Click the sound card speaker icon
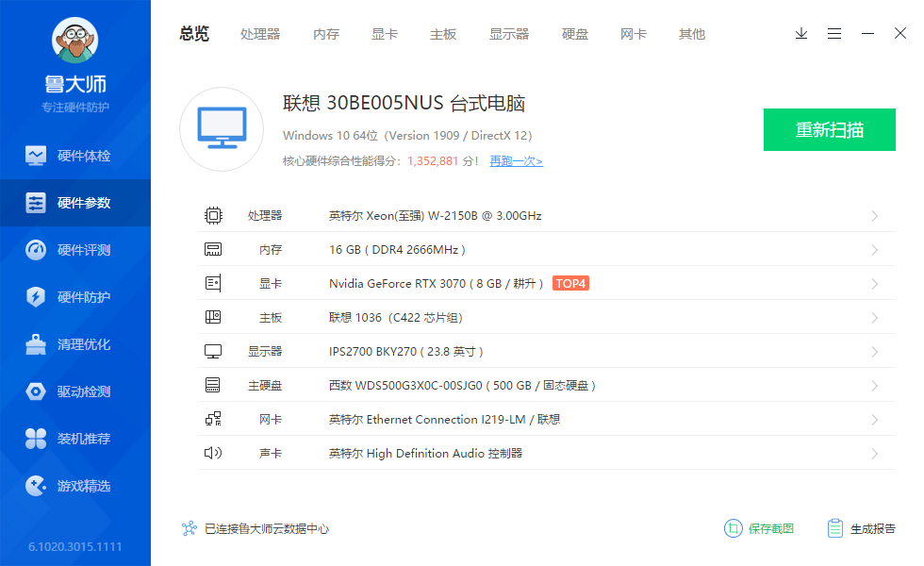924x566 pixels. [x=213, y=453]
